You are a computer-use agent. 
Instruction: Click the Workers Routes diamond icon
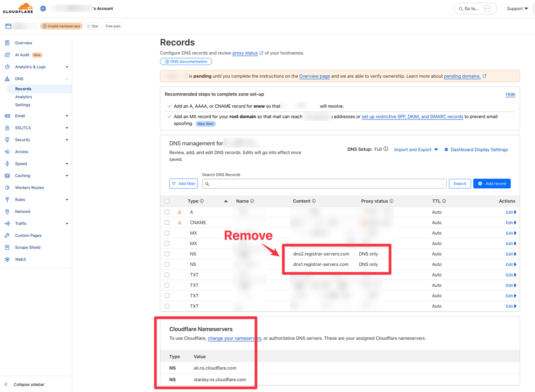click(7, 188)
